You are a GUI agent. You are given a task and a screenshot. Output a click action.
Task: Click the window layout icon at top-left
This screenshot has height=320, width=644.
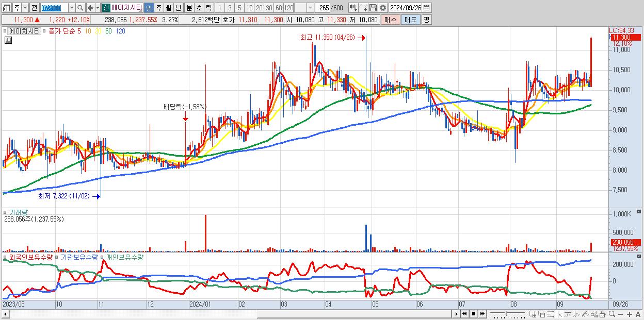[x=6, y=8]
